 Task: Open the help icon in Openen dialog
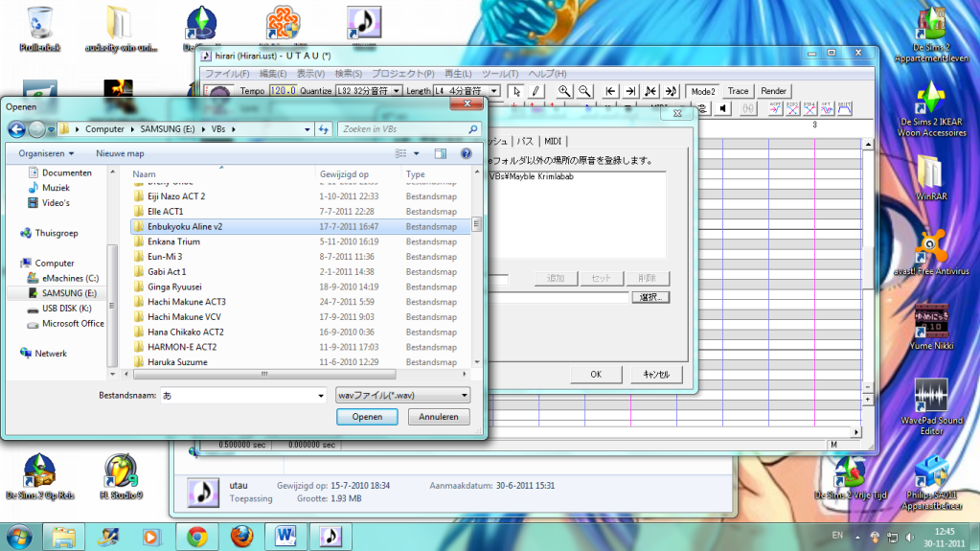point(466,153)
